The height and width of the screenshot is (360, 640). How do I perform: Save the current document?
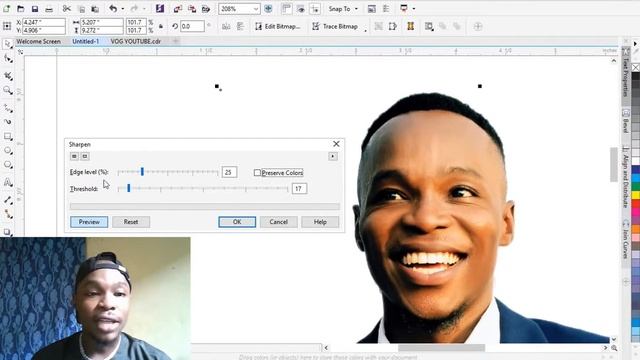pos(35,9)
